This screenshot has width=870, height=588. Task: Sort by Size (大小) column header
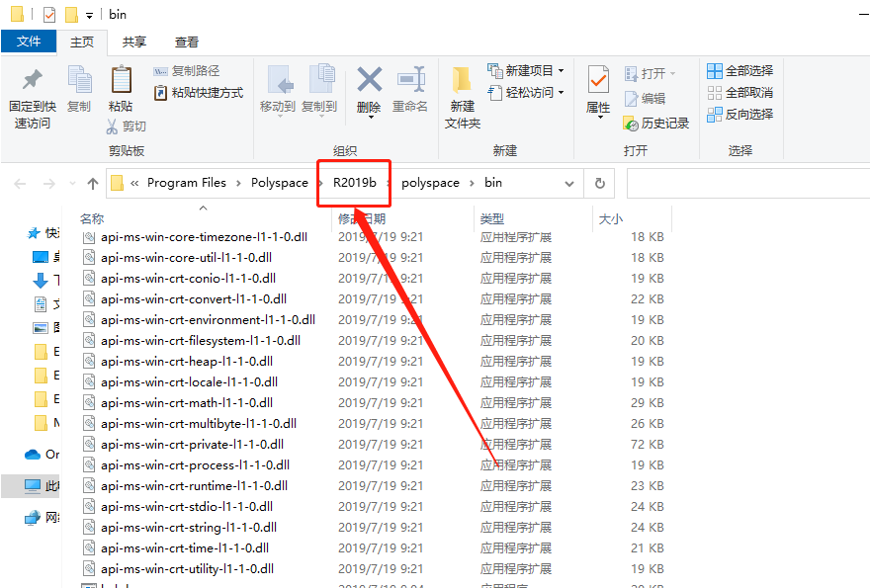[611, 219]
